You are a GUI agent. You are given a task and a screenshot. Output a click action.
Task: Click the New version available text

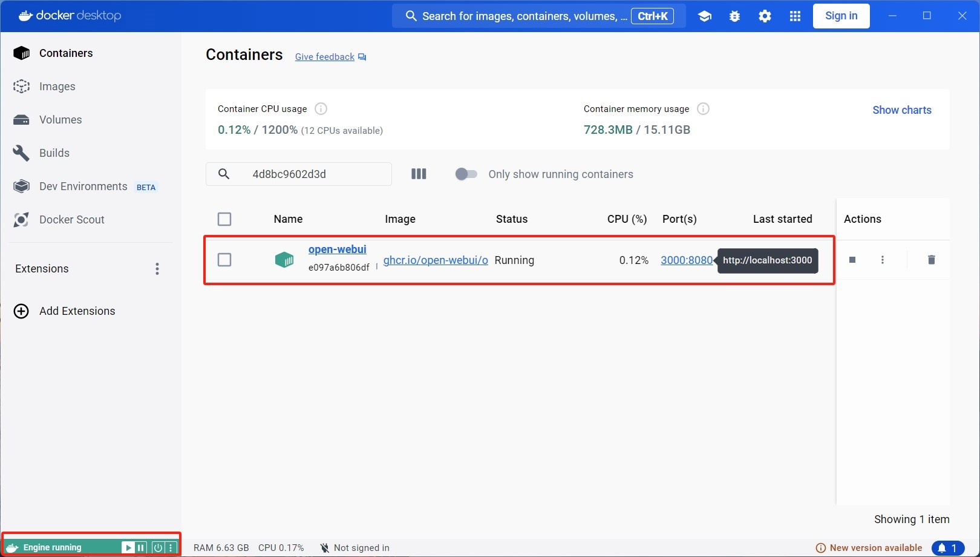[876, 548]
